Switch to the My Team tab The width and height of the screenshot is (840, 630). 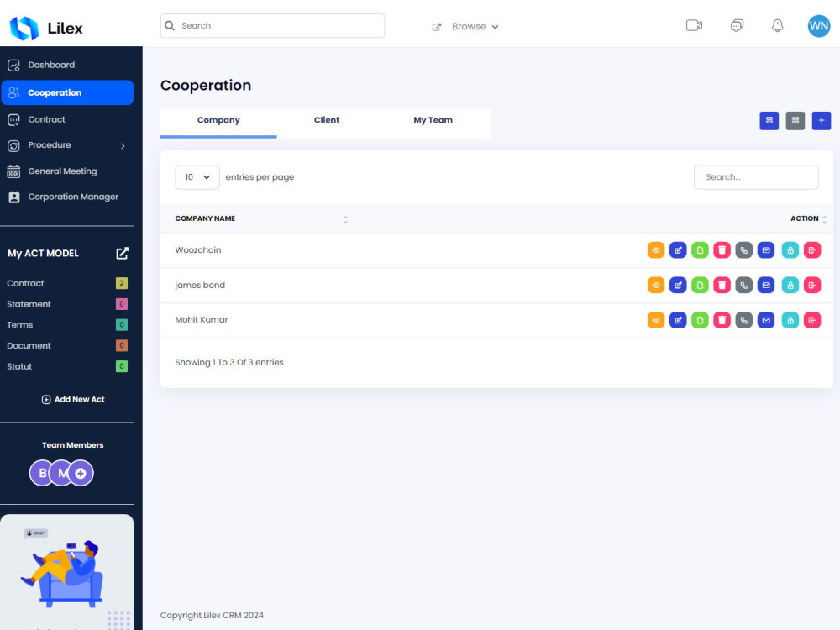(433, 120)
